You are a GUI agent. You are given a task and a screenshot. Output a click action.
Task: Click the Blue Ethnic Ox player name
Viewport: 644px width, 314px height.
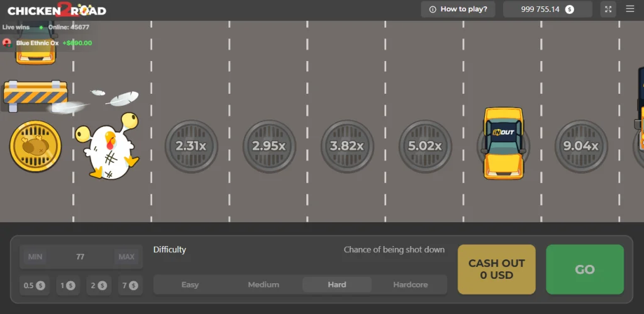click(37, 43)
